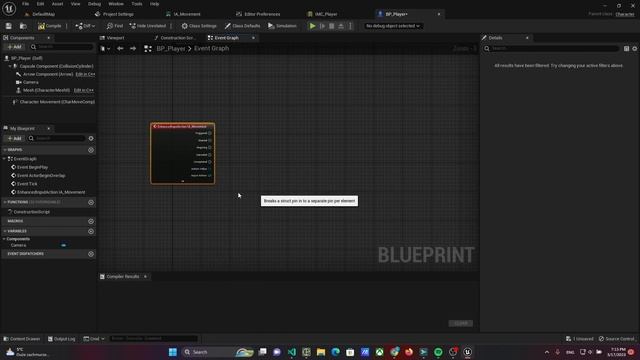Click the Add button in My Blueprint
The image size is (640, 360).
(x=14, y=138)
